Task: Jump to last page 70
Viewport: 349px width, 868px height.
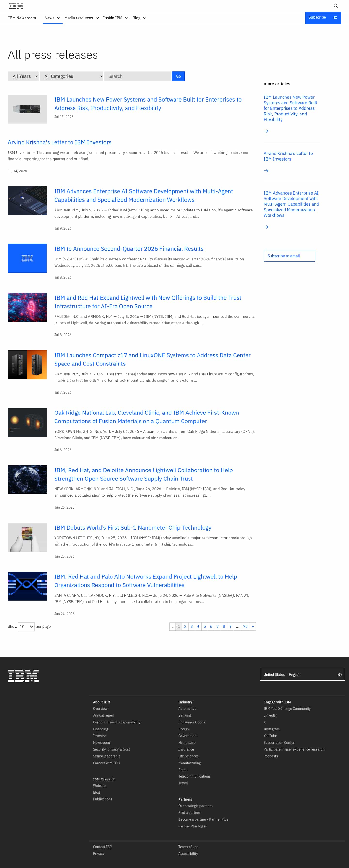Action: [245, 626]
